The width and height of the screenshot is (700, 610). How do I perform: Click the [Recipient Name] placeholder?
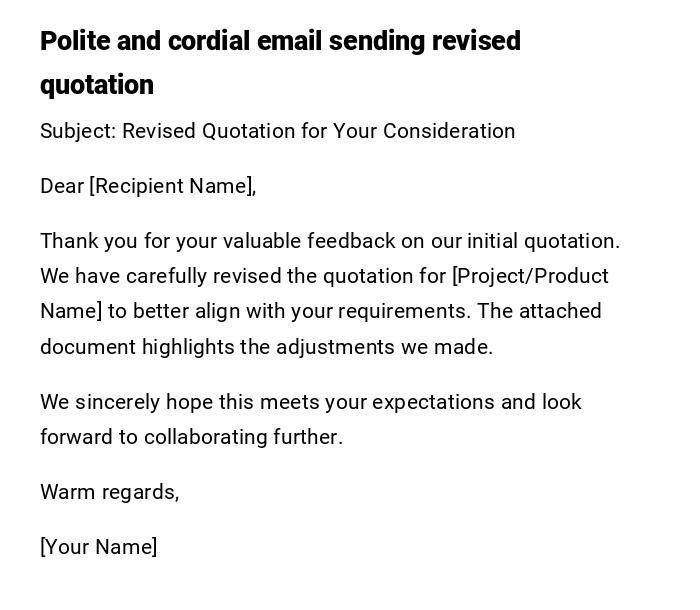[x=172, y=186]
